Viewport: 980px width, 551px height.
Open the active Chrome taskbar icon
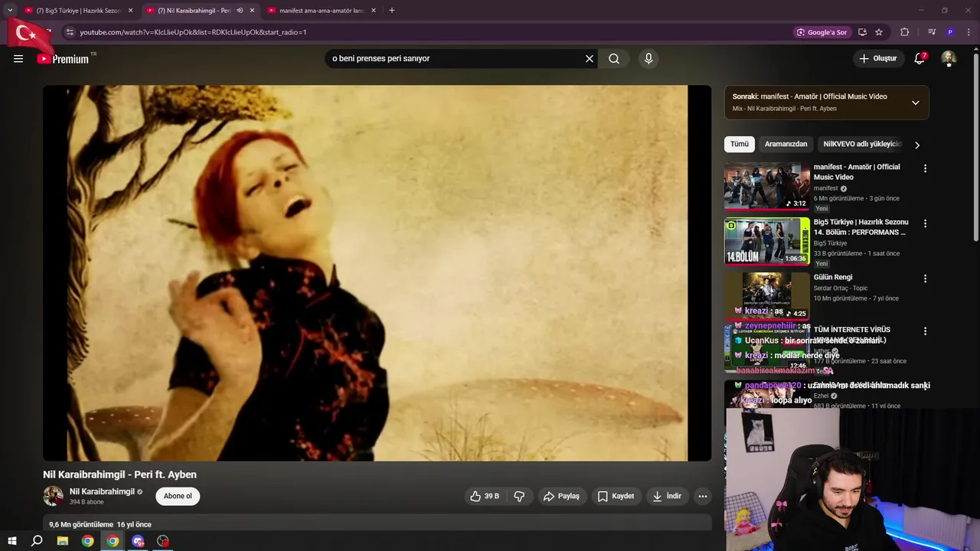pos(113,541)
